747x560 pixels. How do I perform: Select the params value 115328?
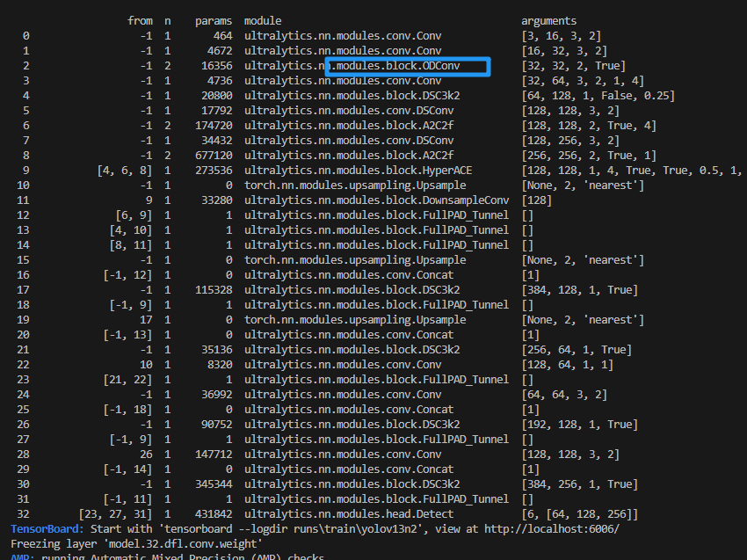(214, 290)
